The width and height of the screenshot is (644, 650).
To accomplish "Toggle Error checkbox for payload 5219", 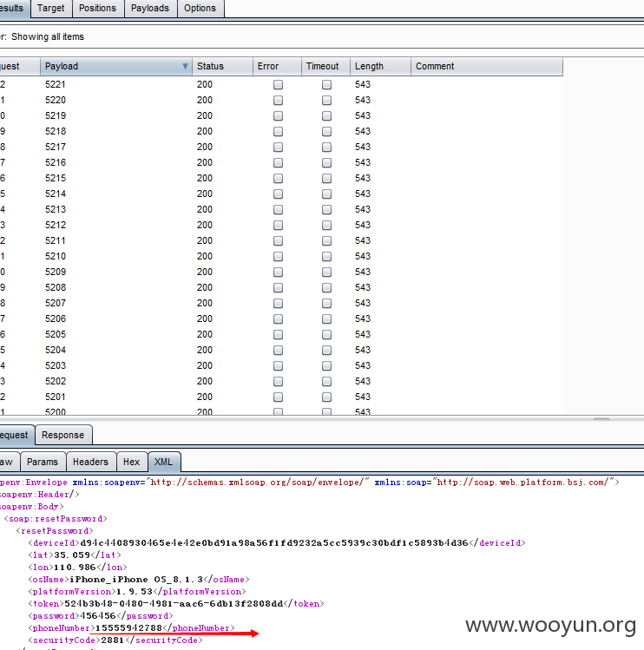I will coord(279,115).
